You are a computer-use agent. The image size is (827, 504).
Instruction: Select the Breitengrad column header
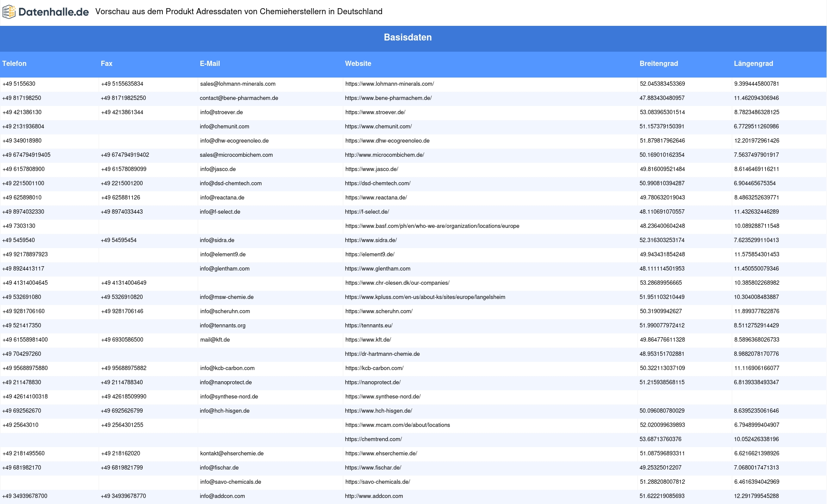(659, 63)
